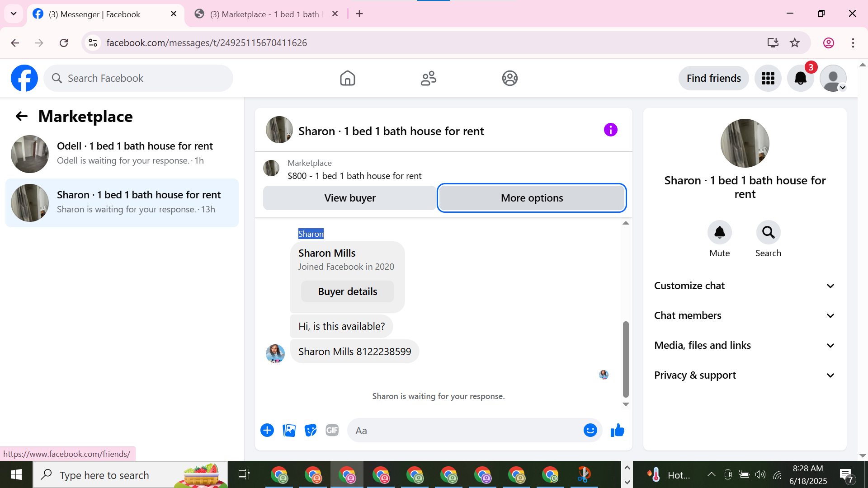Screen dimensions: 868x488
Task: Click Sharon's avatar beside the phone message
Action: [275, 353]
